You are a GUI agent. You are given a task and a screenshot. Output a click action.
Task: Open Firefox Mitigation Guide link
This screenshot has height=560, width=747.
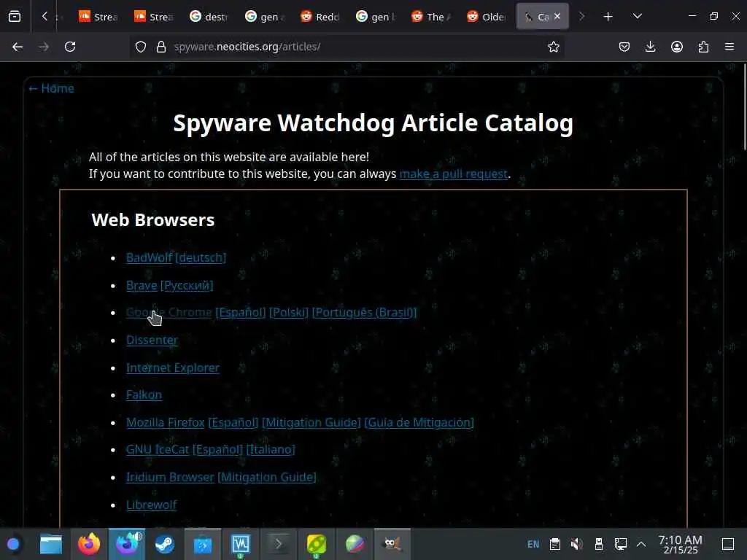[311, 422]
